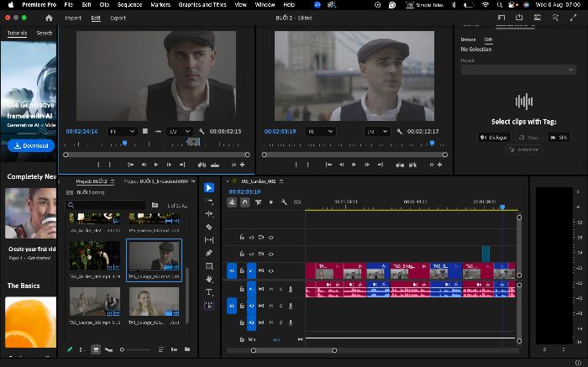Switch Project panel to freeform view
Image resolution: width=588 pixels, height=367 pixels.
coord(108,349)
